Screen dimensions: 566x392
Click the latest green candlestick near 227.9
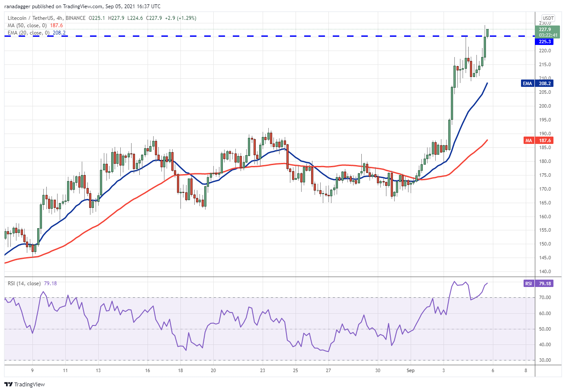pyautogui.click(x=488, y=32)
